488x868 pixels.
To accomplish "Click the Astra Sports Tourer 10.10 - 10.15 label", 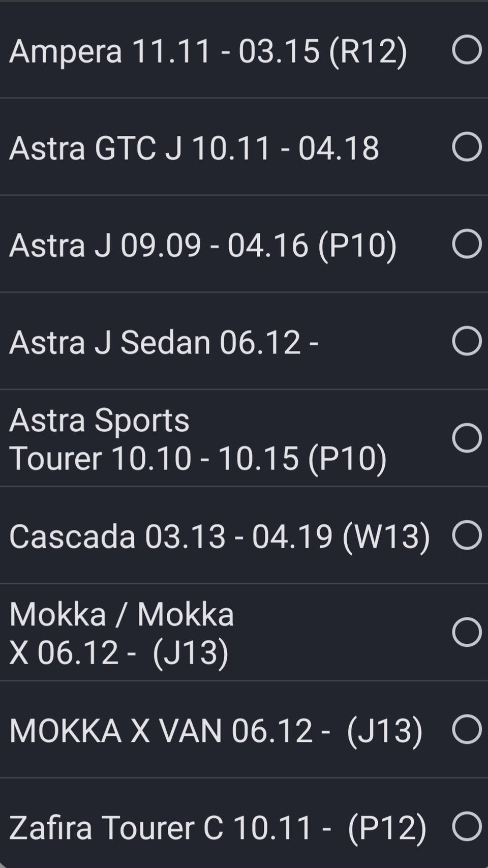I will (x=197, y=439).
